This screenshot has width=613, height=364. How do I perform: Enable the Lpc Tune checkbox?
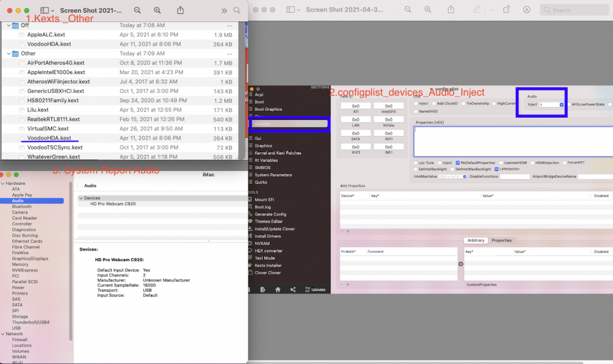click(x=416, y=162)
